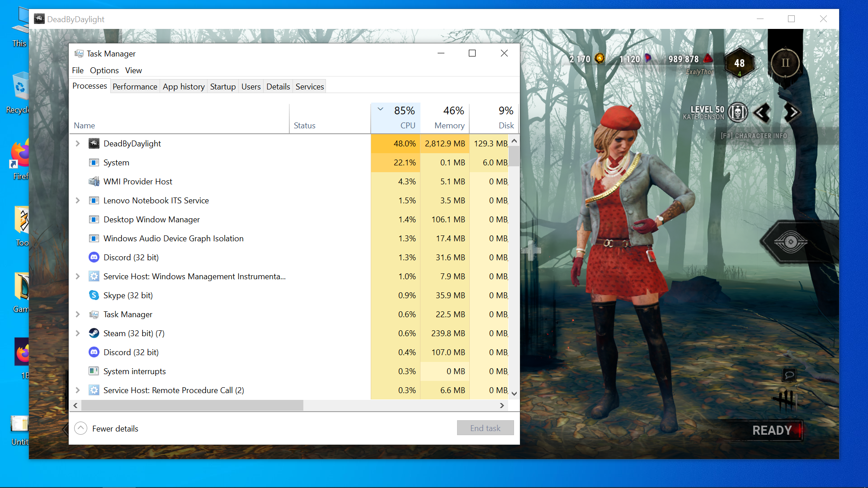
Task: Select the 'WMI Provider Host' process name
Action: (x=138, y=182)
